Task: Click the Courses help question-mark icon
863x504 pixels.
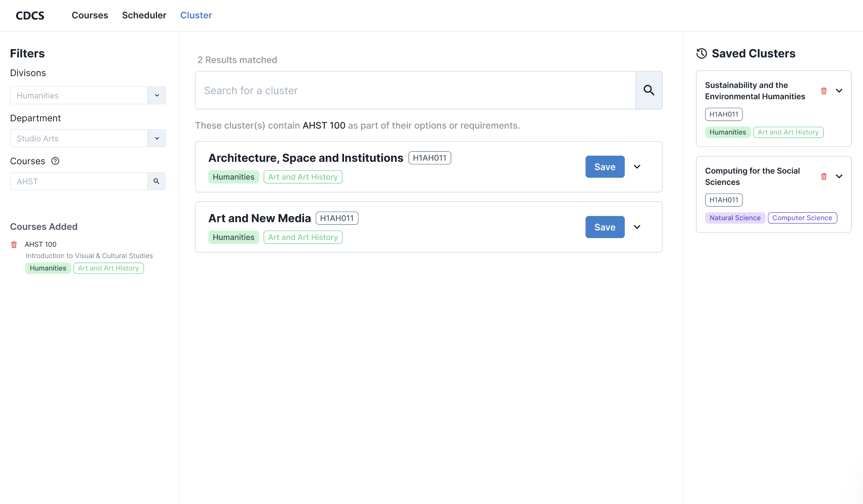Action: point(55,161)
